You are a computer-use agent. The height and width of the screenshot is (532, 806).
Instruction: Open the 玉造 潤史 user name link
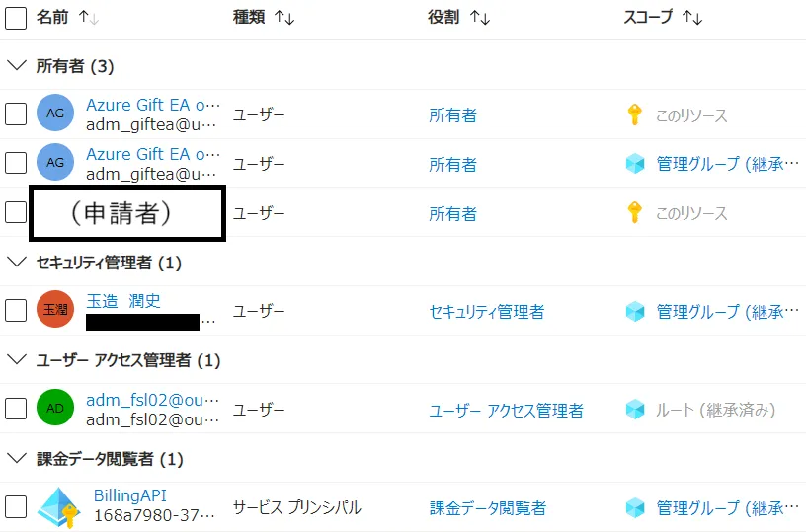(123, 300)
